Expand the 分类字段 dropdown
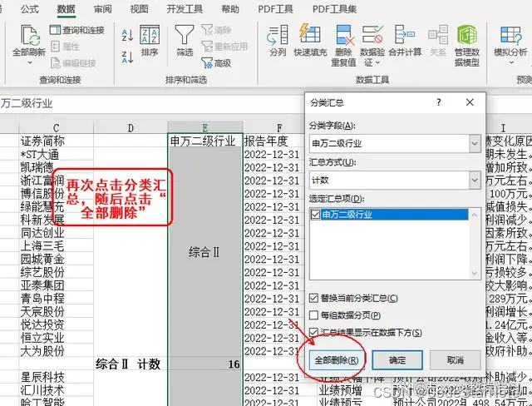The height and width of the screenshot is (406, 532). (475, 144)
